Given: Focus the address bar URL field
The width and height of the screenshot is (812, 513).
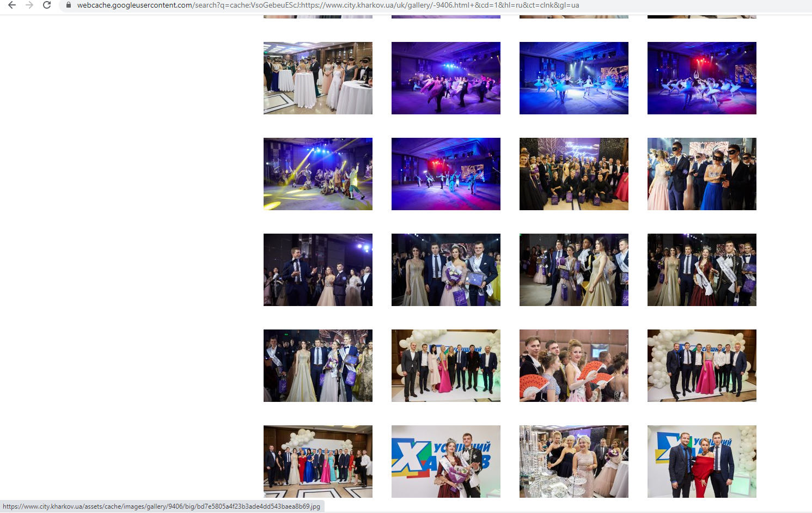Looking at the screenshot, I should (327, 5).
